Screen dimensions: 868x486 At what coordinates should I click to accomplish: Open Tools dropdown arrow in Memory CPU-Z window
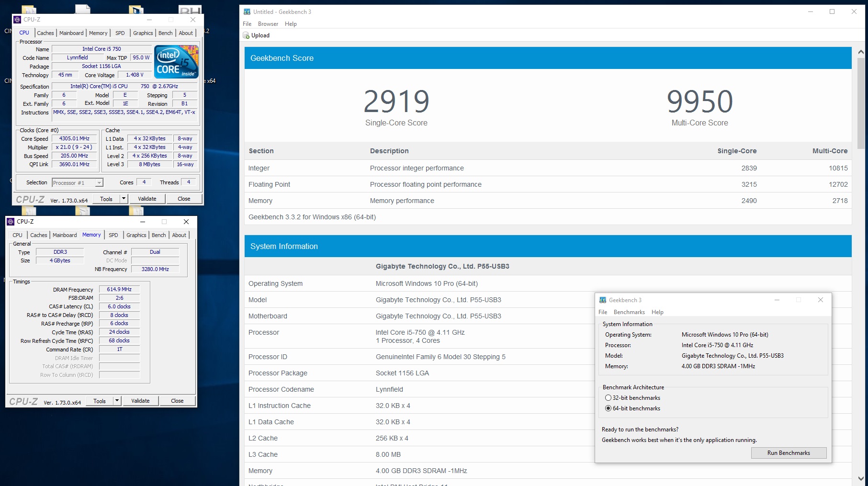[117, 401]
